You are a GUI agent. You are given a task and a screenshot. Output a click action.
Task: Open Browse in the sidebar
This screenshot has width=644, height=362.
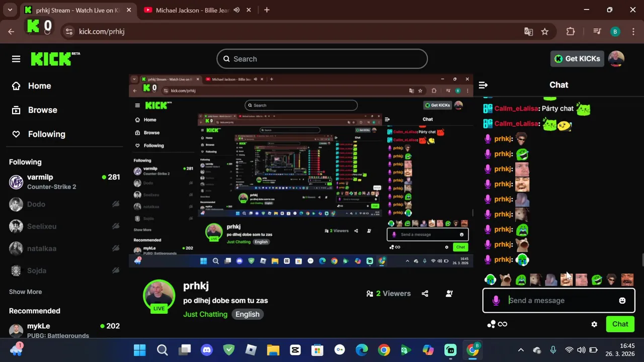tap(35, 110)
